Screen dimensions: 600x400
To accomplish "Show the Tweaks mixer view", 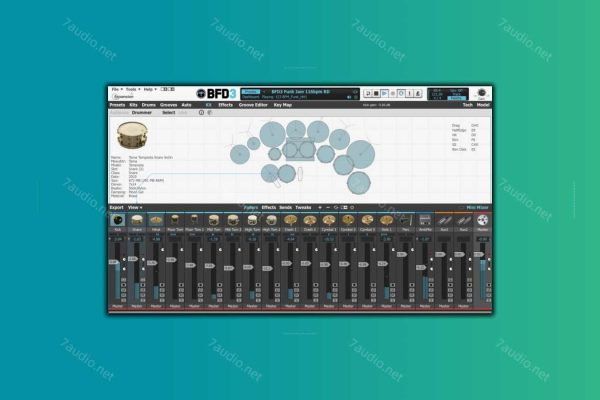I will coord(303,207).
